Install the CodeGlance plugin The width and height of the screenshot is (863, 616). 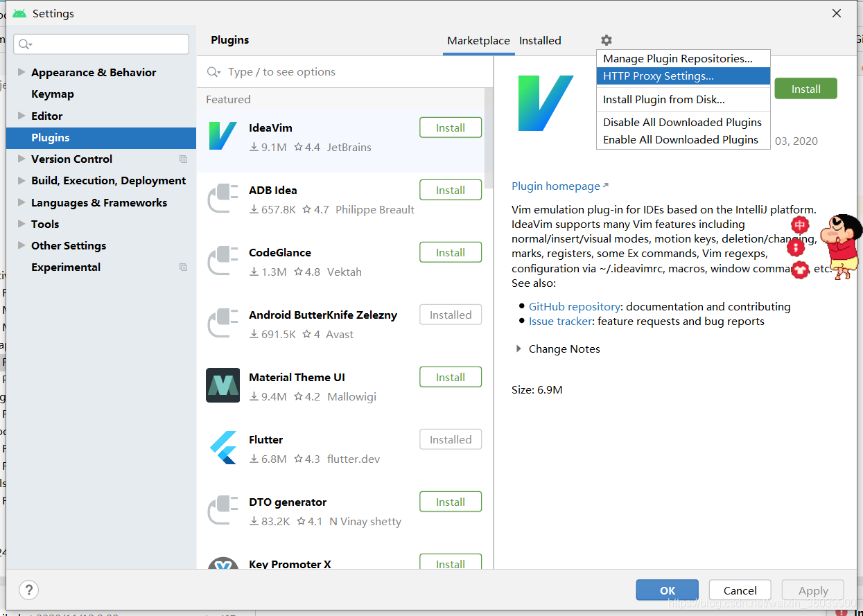(x=451, y=252)
